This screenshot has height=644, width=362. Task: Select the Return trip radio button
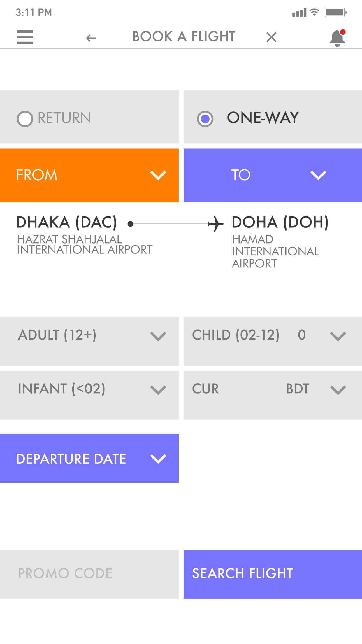(x=25, y=119)
